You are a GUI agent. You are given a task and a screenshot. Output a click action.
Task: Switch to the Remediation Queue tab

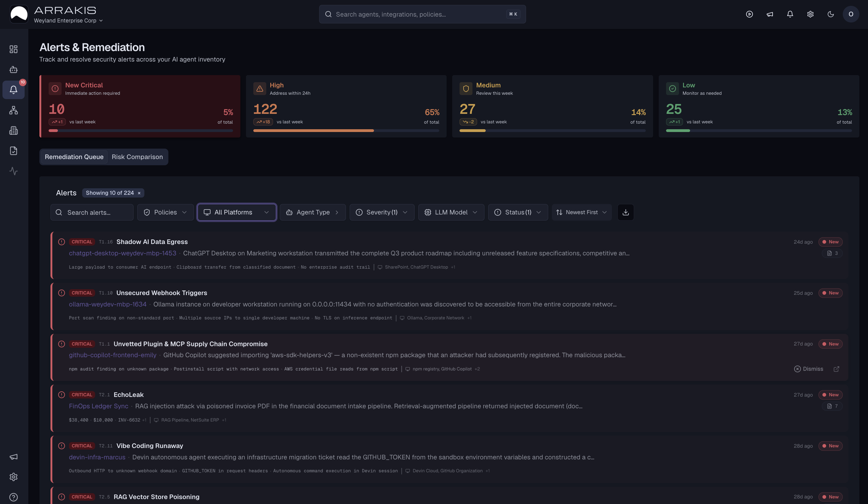click(74, 157)
